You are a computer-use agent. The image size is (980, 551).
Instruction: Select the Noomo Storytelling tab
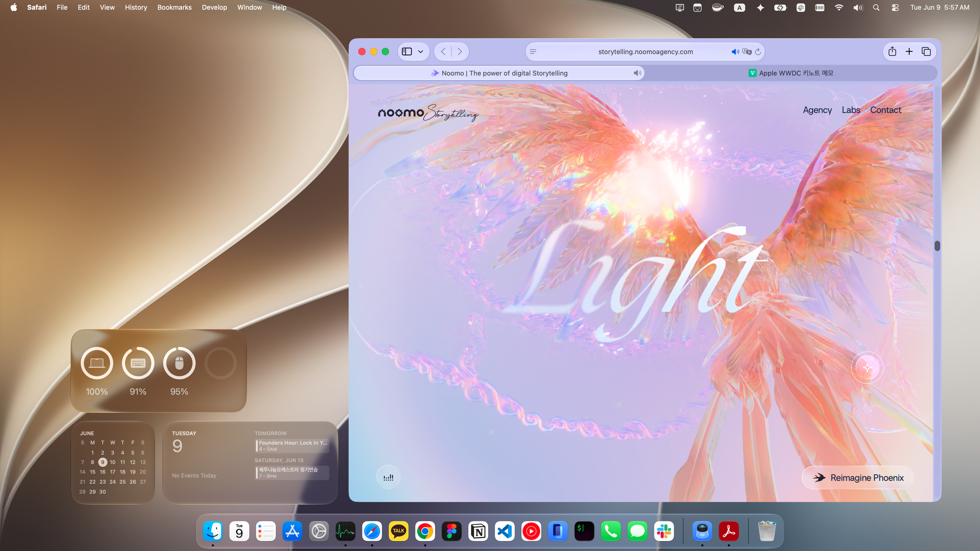[x=499, y=73]
